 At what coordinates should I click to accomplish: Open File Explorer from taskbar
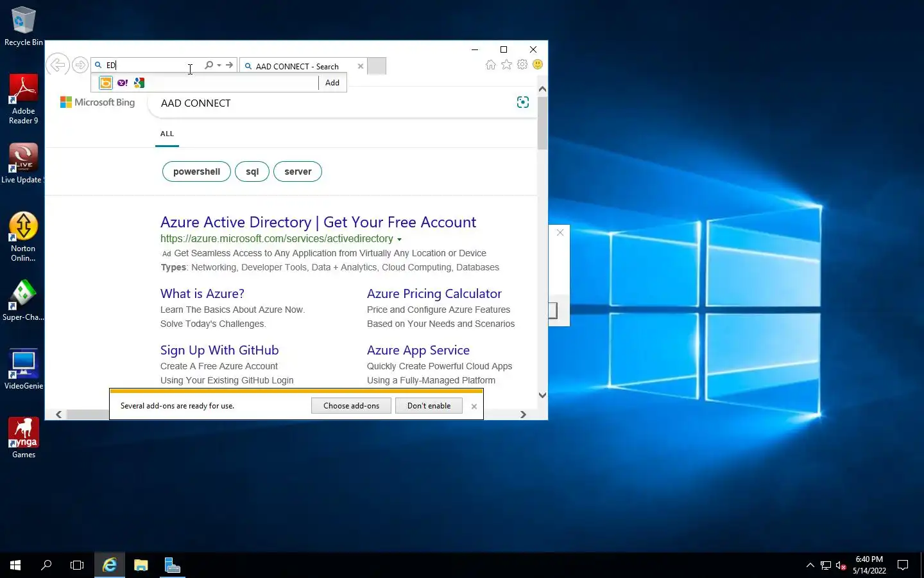tap(141, 565)
